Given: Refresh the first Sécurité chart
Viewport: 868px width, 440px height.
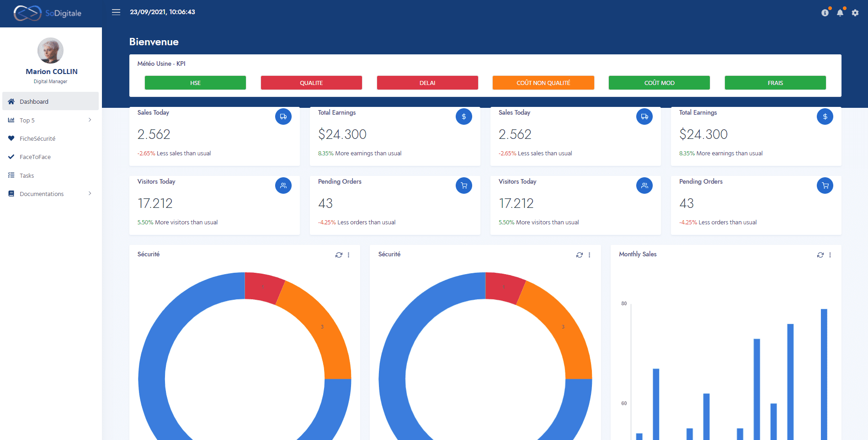Looking at the screenshot, I should click(338, 255).
